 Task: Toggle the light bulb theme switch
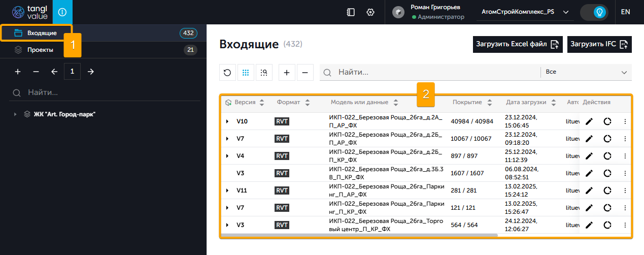594,12
